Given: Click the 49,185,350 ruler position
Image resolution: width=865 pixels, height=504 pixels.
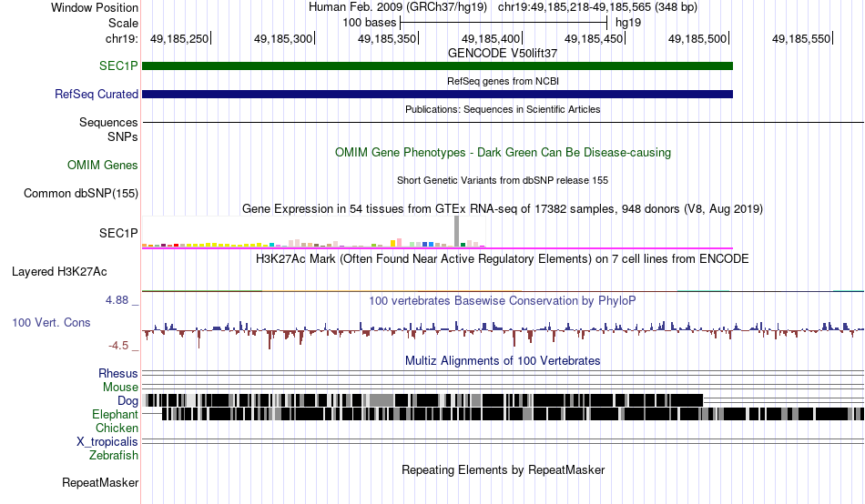Looking at the screenshot, I should (x=387, y=38).
